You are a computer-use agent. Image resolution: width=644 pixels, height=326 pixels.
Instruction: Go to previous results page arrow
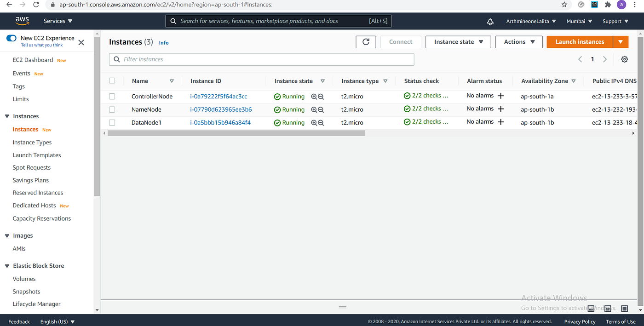[580, 59]
